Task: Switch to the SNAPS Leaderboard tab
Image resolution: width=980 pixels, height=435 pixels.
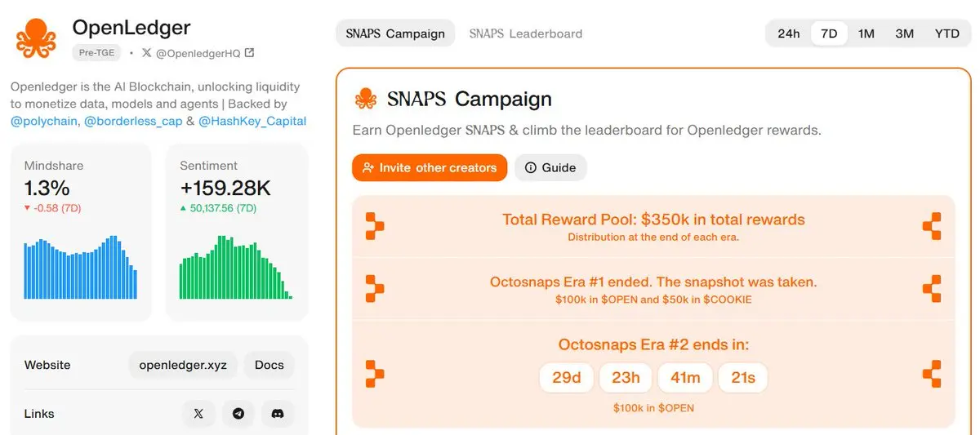Action: pos(526,33)
